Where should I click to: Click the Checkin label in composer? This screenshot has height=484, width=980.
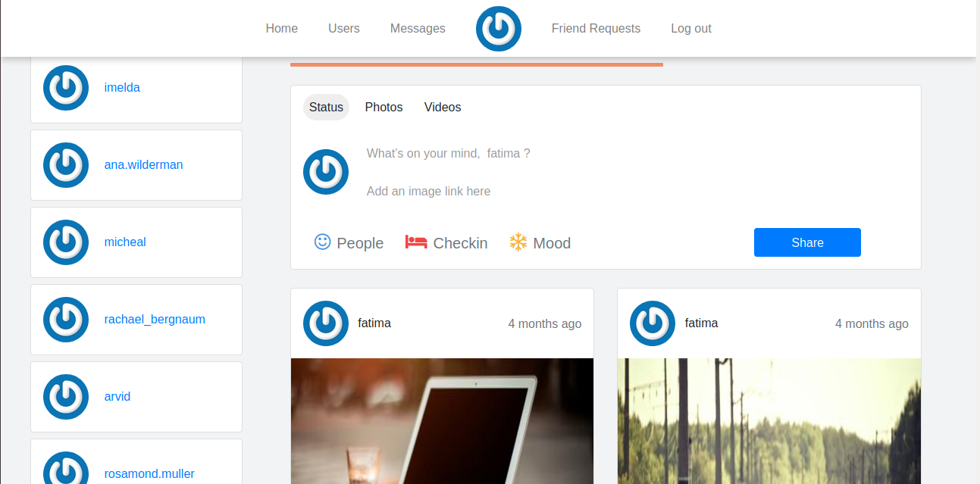point(460,243)
